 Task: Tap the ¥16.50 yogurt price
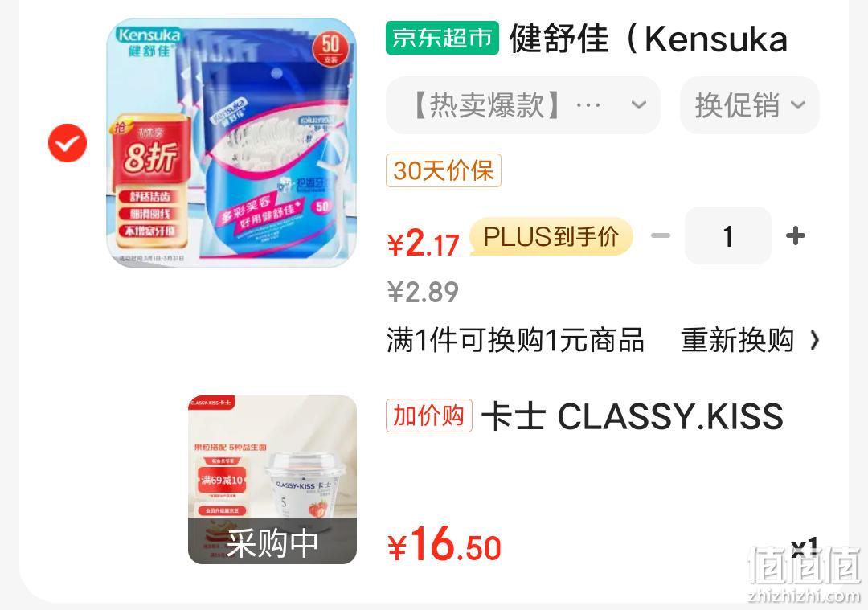[444, 545]
